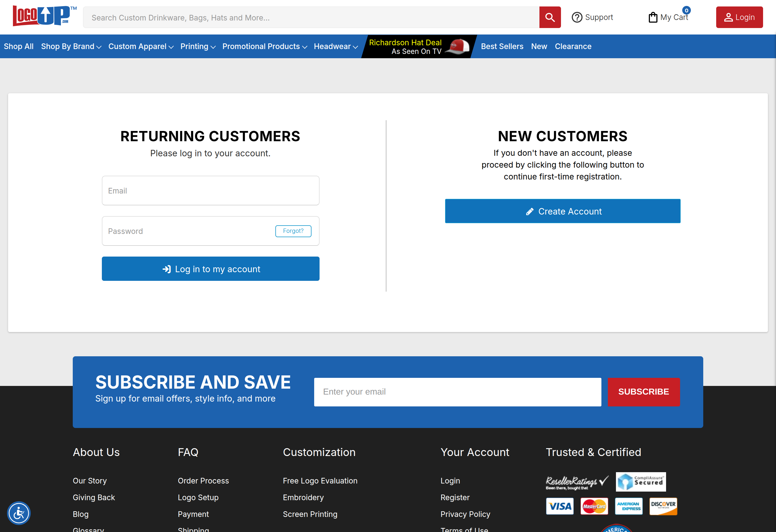Click the My Cart text
Screen dimensions: 776x532
pos(674,17)
